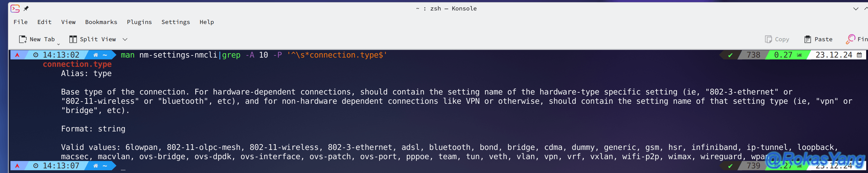Expand the window title bar chevron

(856, 9)
